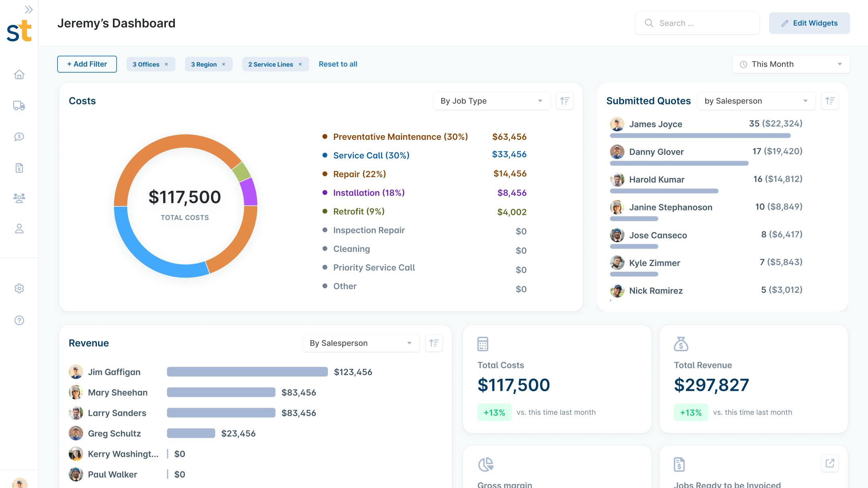Remove the 3 Offices filter chip
Viewport: 868px width, 488px height.
point(166,64)
